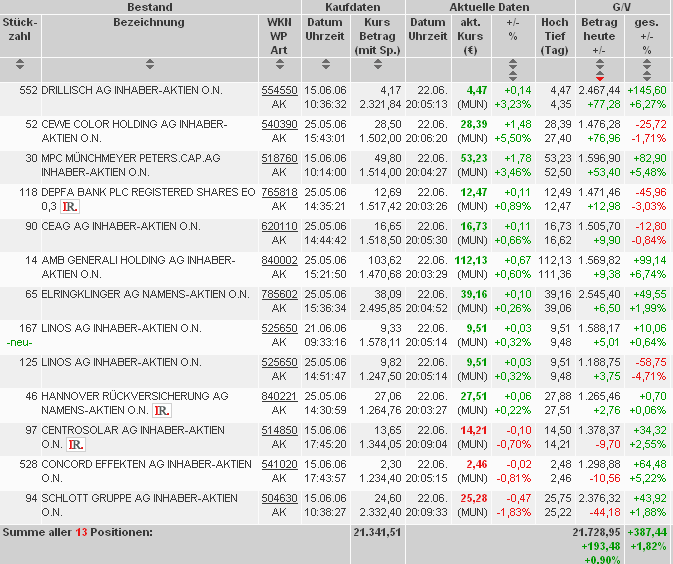Open WKN link 765818 for DEPFA Bank
The width and height of the screenshot is (673, 564).
tap(279, 192)
